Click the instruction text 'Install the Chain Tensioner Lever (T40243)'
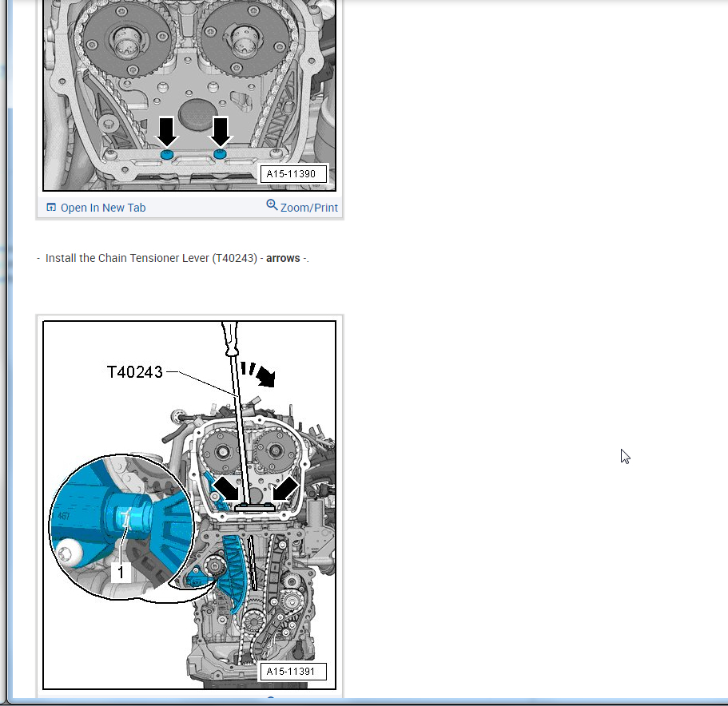 tap(151, 259)
